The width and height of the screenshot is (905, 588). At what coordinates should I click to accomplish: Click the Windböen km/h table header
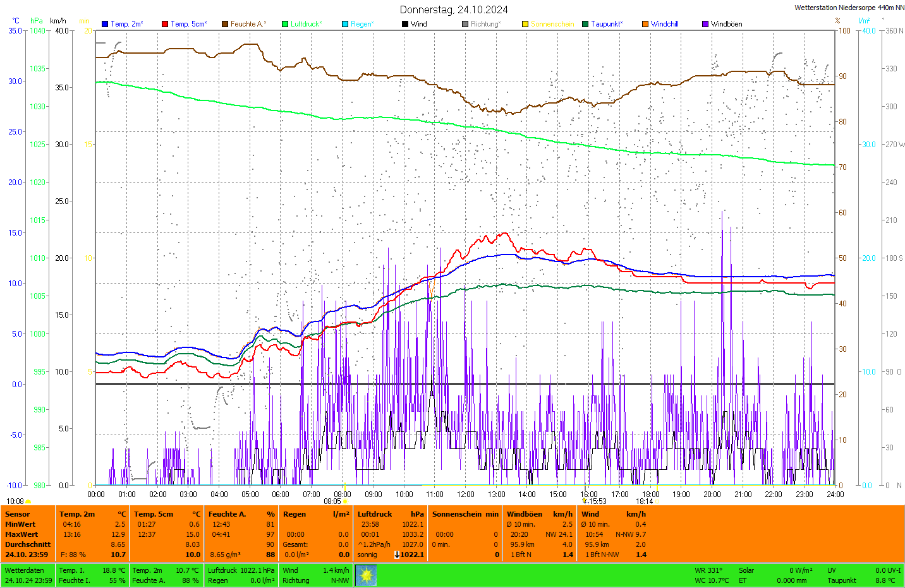[540, 514]
